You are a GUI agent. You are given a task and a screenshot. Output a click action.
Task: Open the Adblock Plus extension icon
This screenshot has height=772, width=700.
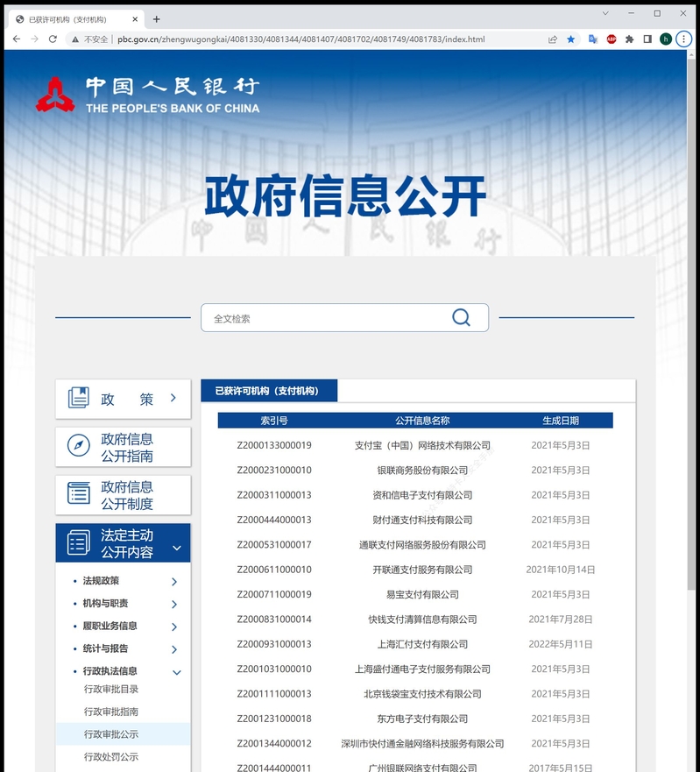coord(612,39)
